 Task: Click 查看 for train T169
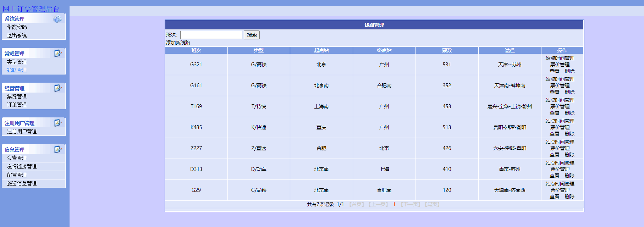[x=555, y=113]
